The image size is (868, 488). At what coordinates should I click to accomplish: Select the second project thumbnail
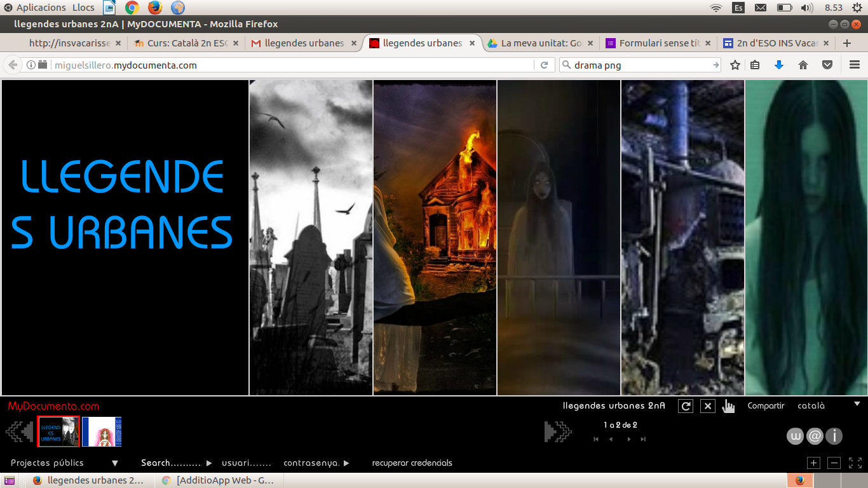pyautogui.click(x=102, y=431)
